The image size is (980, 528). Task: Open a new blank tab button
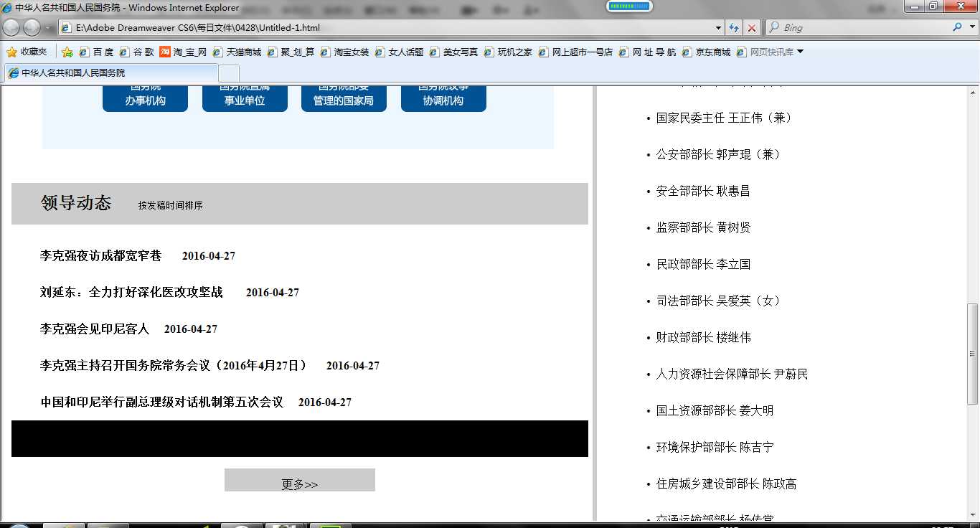229,73
